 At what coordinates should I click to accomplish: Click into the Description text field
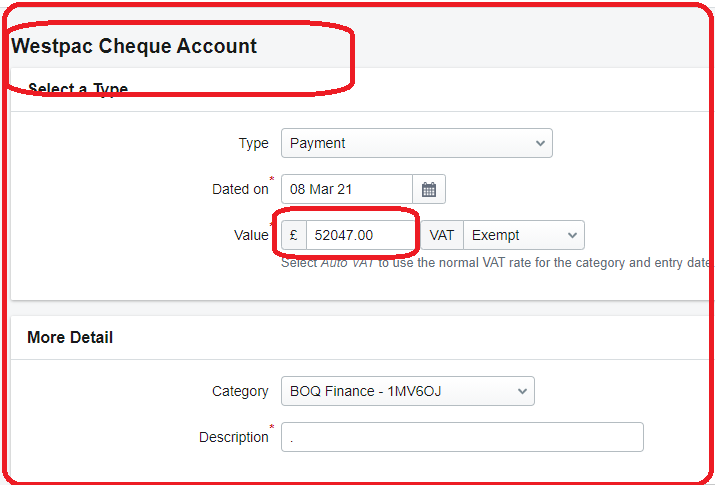(462, 437)
